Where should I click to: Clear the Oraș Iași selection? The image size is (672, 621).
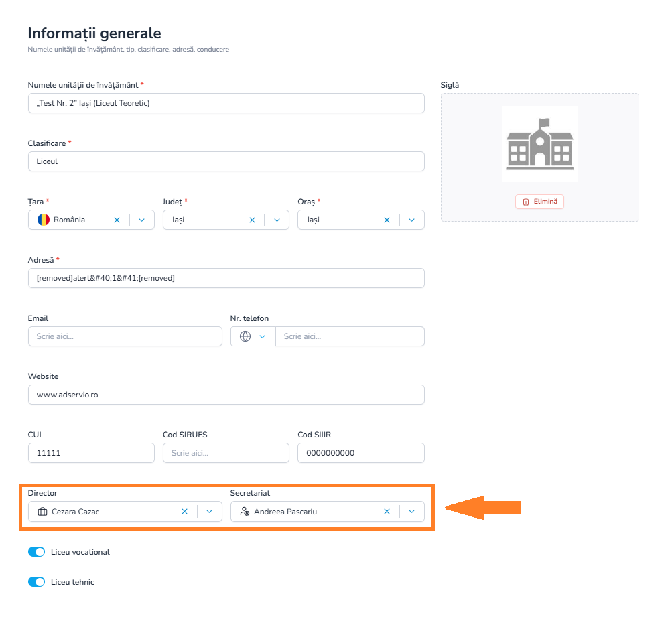pyautogui.click(x=387, y=220)
